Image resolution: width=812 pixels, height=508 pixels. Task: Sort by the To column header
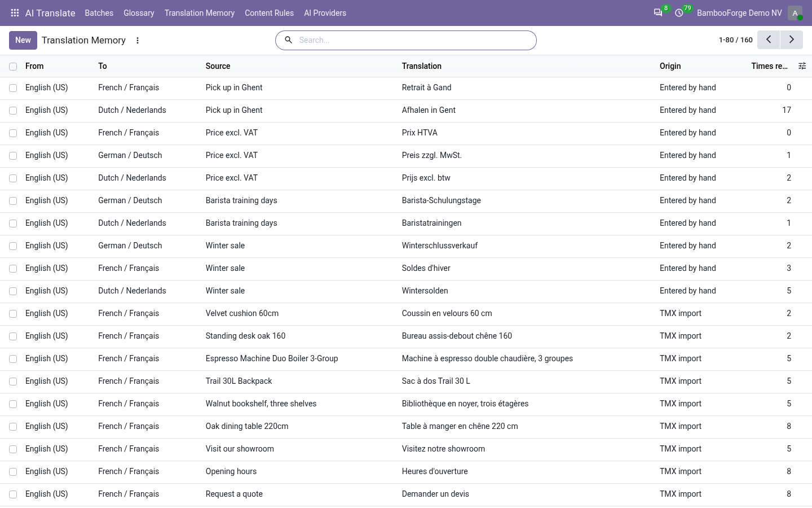click(103, 66)
